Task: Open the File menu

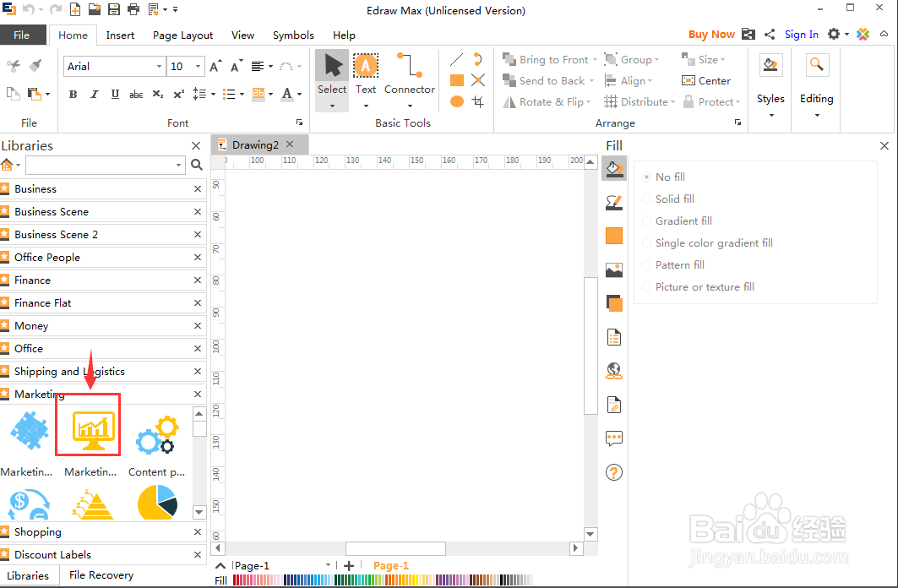Action: tap(22, 35)
